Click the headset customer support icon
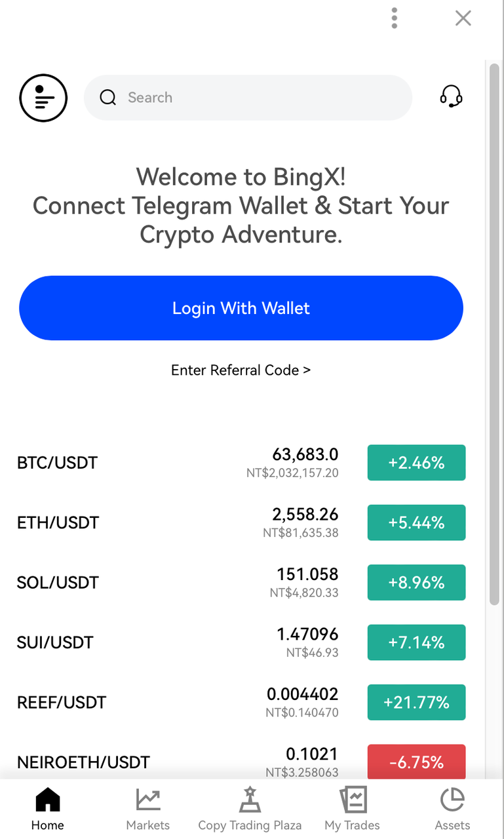Viewport: 504px width, 839px height. 451,97
